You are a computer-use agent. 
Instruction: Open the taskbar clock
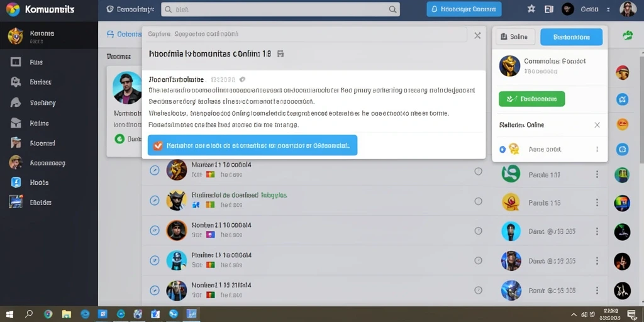(x=609, y=314)
